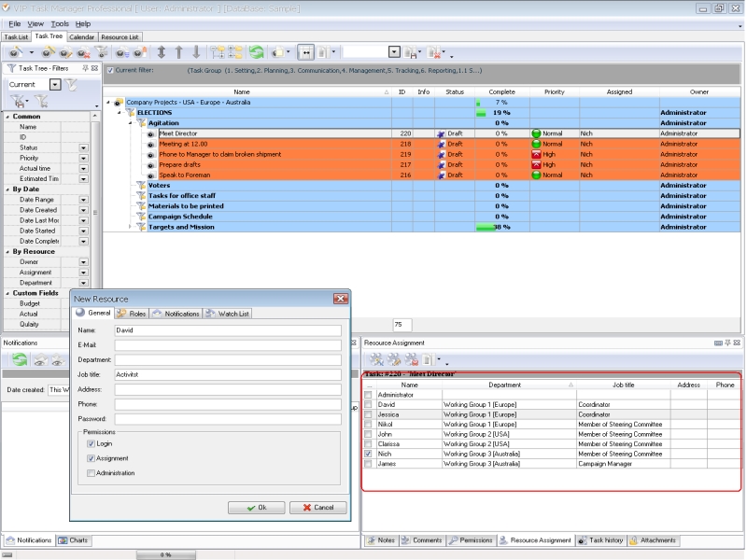Toggle the column auto-width toolbar button
Viewport: 747px width, 560px height.
305,52
